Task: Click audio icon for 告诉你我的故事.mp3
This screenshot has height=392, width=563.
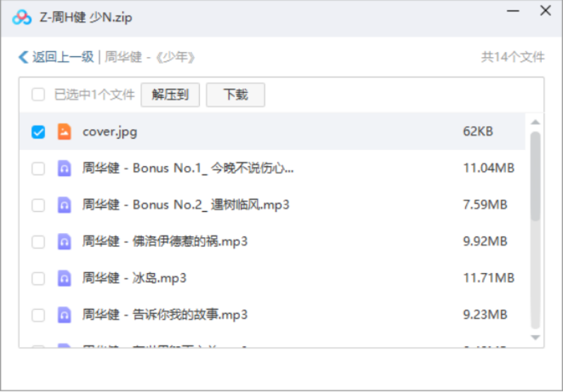Action: pos(64,315)
